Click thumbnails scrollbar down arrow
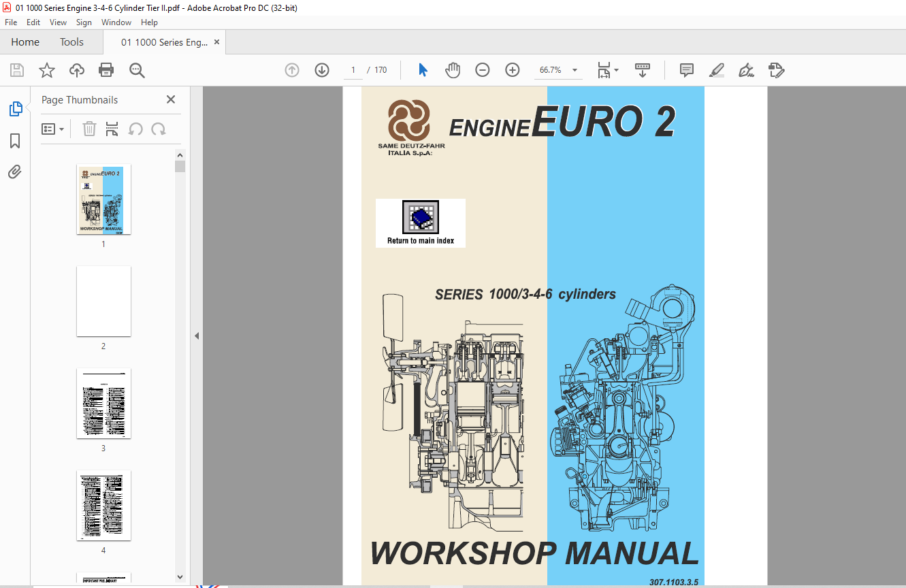Image resolution: width=906 pixels, height=588 pixels. click(x=180, y=577)
